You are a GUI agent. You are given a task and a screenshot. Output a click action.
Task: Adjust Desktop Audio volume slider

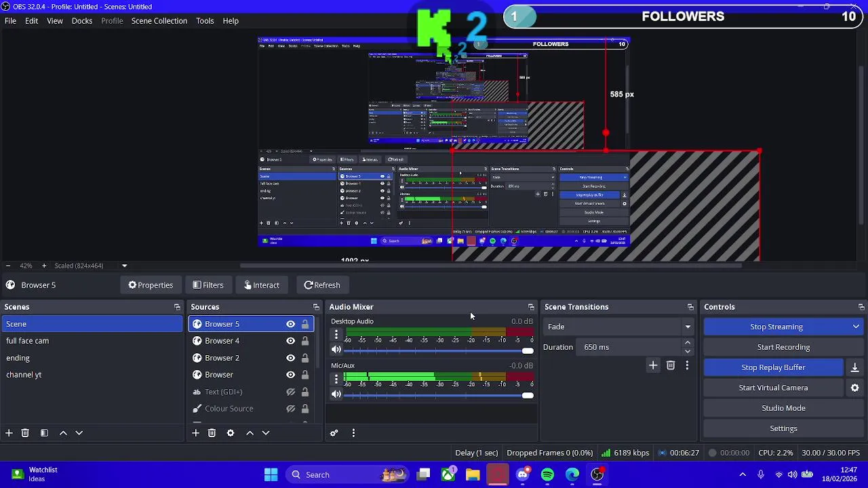point(439,350)
